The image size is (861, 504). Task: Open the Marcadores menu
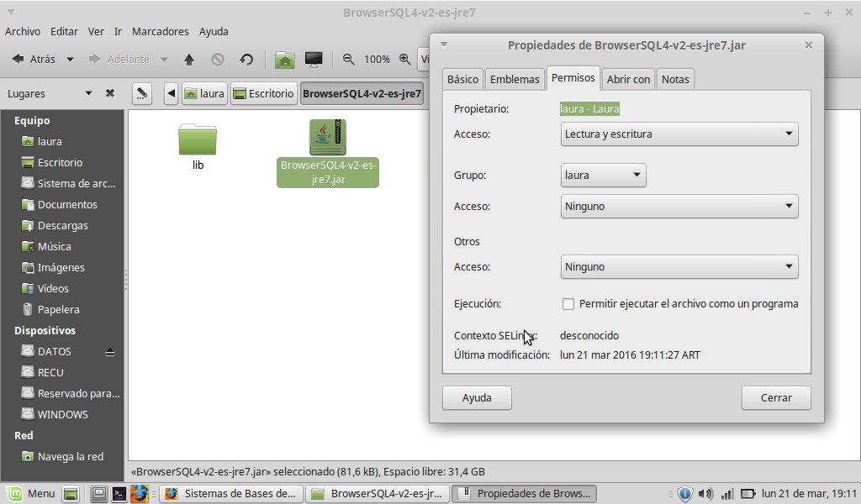coord(161,31)
